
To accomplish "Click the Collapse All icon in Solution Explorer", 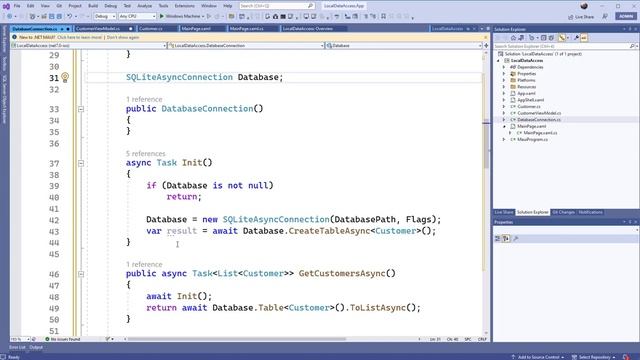I will [543, 38].
